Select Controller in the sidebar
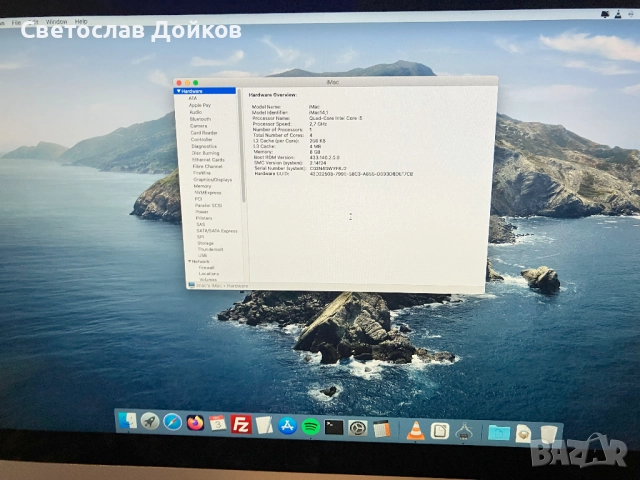Image resolution: width=640 pixels, height=480 pixels. click(202, 140)
